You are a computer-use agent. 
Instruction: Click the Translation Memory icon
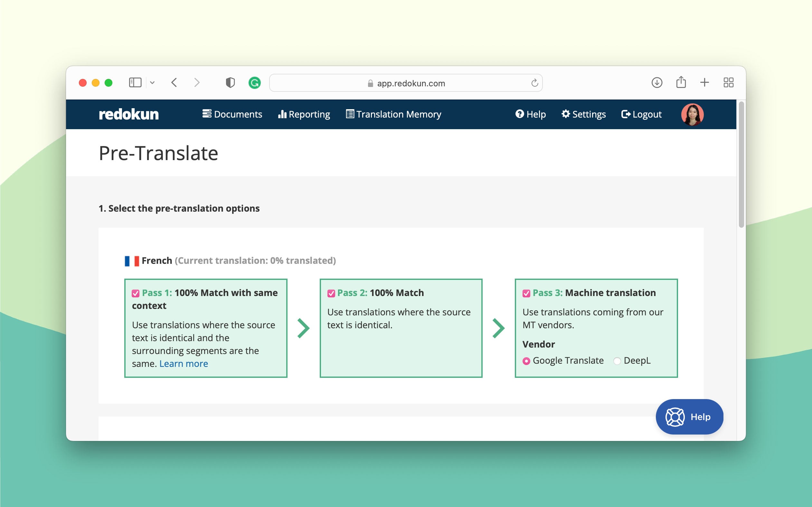(349, 114)
